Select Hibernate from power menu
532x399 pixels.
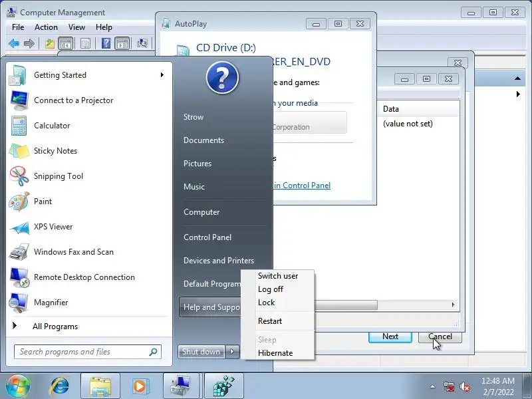275,353
